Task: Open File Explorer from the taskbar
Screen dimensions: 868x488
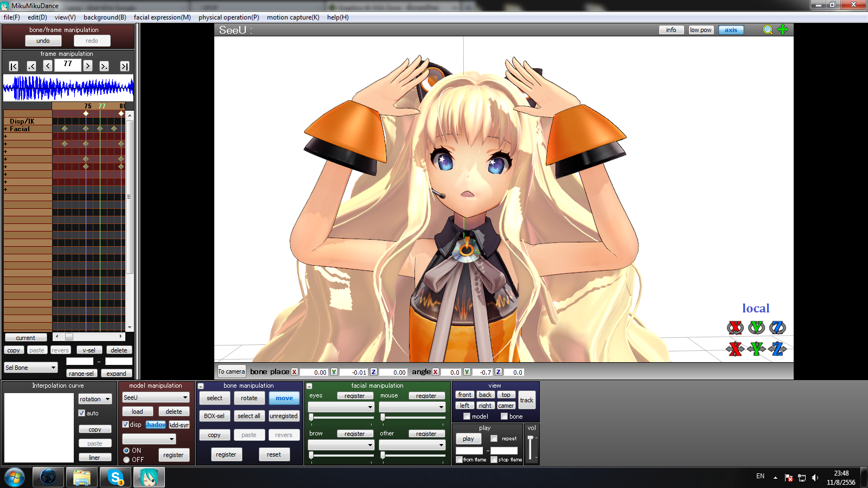Action: tap(82, 478)
